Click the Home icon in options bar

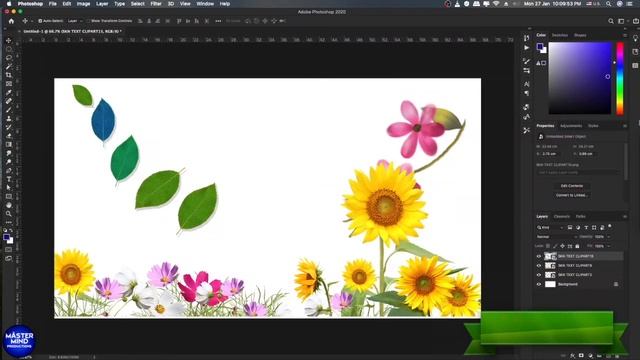11,21
